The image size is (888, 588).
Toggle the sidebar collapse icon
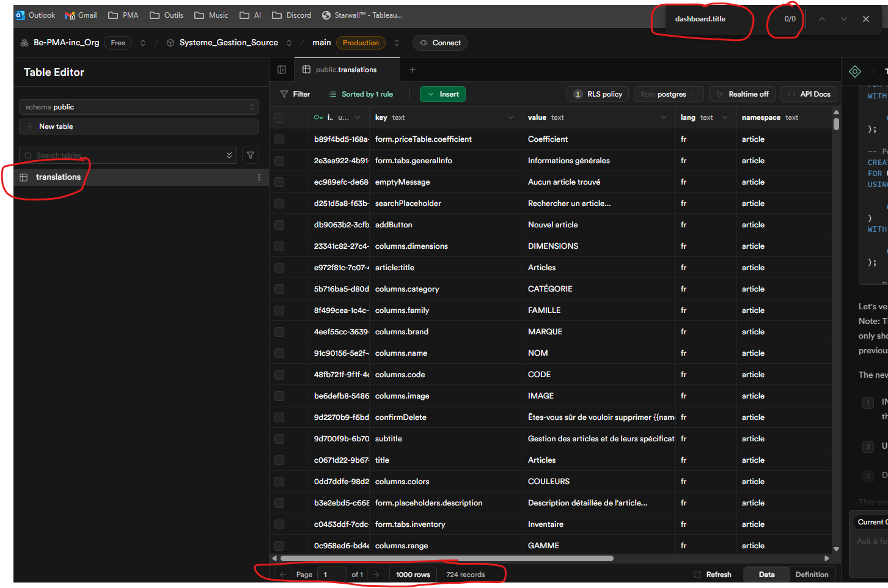click(x=282, y=70)
